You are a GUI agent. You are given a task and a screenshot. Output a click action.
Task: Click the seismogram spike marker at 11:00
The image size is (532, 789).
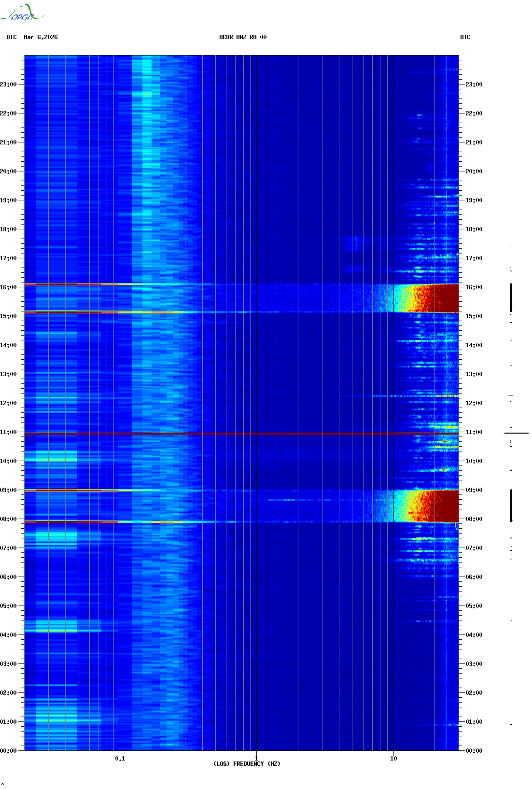click(x=516, y=433)
